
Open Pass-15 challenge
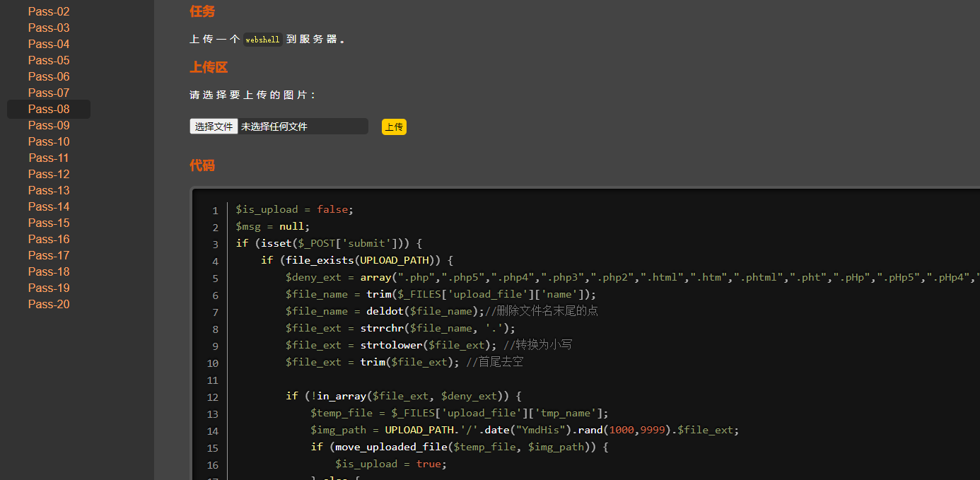(49, 223)
